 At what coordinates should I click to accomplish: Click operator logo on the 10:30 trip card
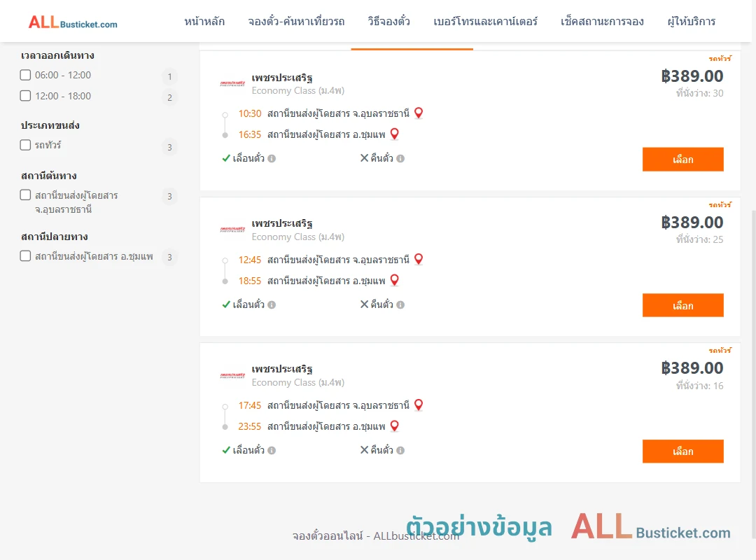[232, 83]
